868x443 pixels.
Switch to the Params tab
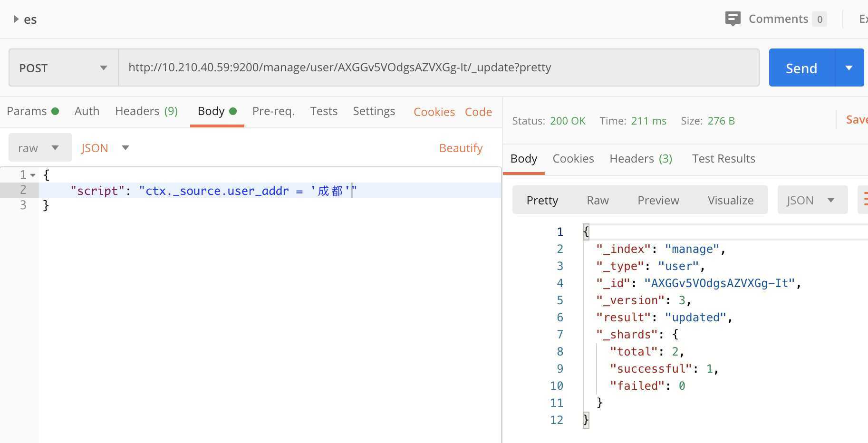coord(32,111)
